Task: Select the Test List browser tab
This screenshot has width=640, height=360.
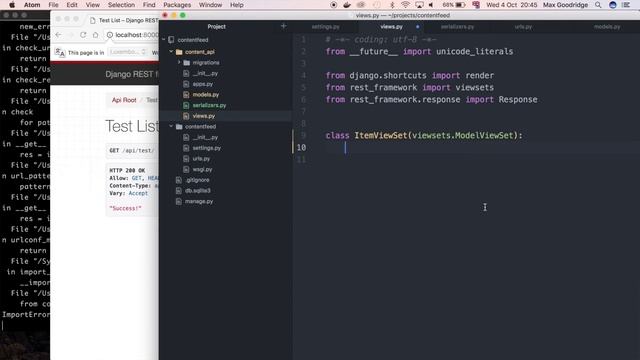Action: click(x=124, y=20)
